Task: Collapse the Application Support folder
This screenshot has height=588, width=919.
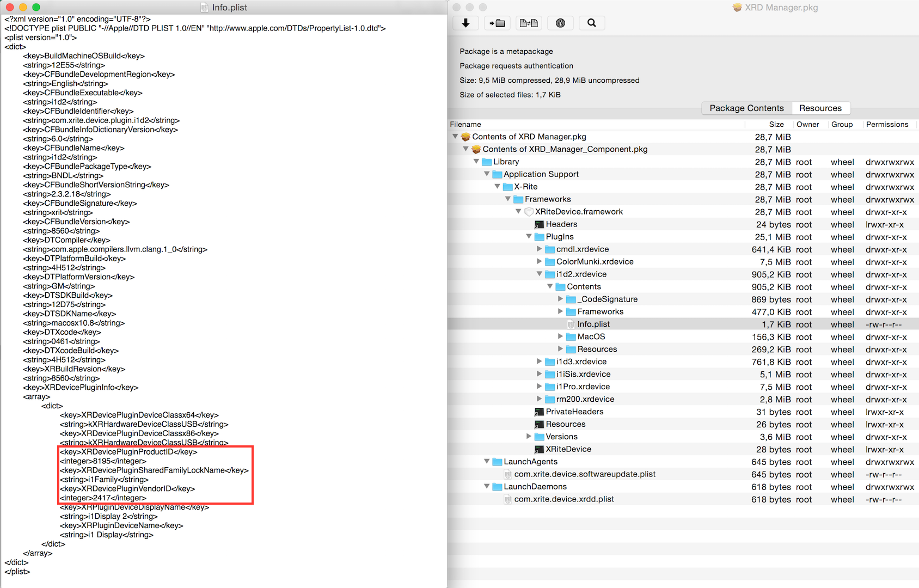Action: [x=487, y=174]
